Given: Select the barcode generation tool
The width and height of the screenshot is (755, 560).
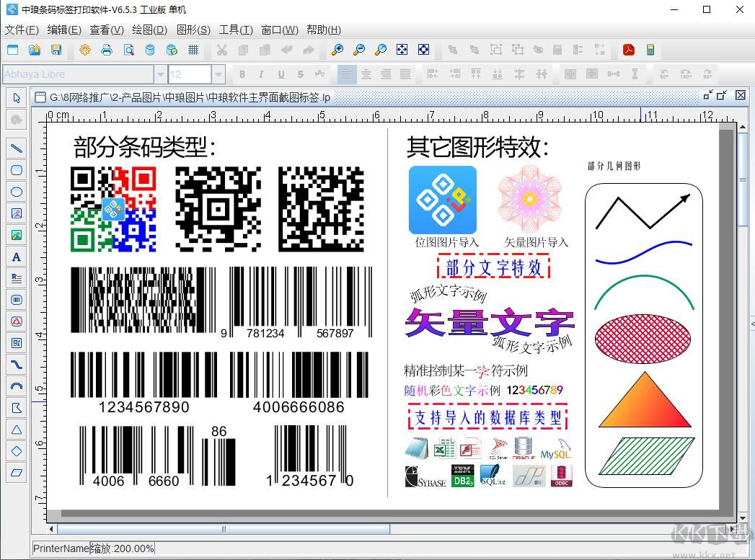Looking at the screenshot, I should point(17,300).
